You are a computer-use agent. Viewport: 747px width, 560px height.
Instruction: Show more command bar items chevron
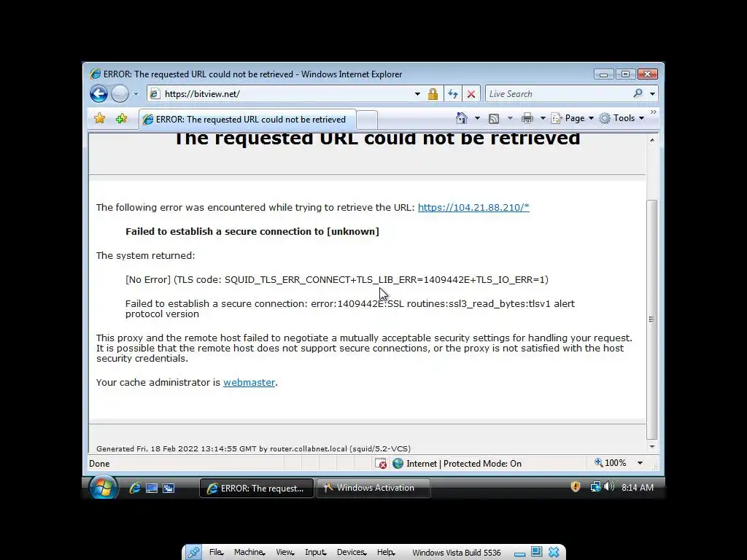(x=653, y=112)
